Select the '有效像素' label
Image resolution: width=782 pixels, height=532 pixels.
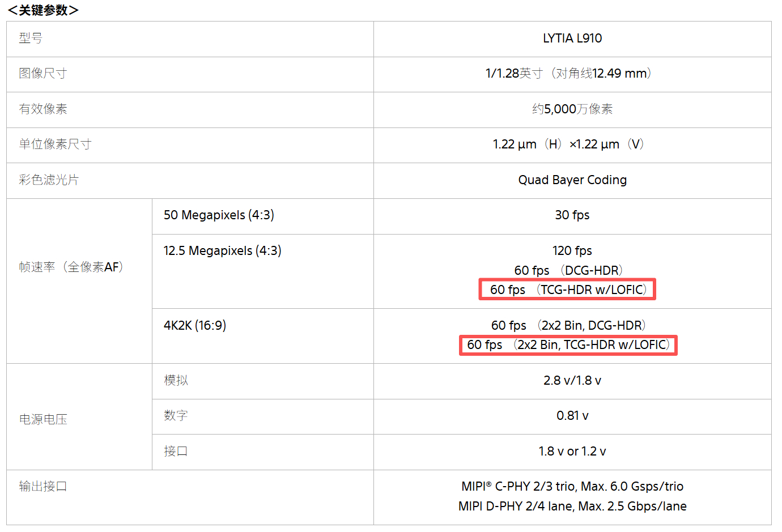tap(42, 109)
